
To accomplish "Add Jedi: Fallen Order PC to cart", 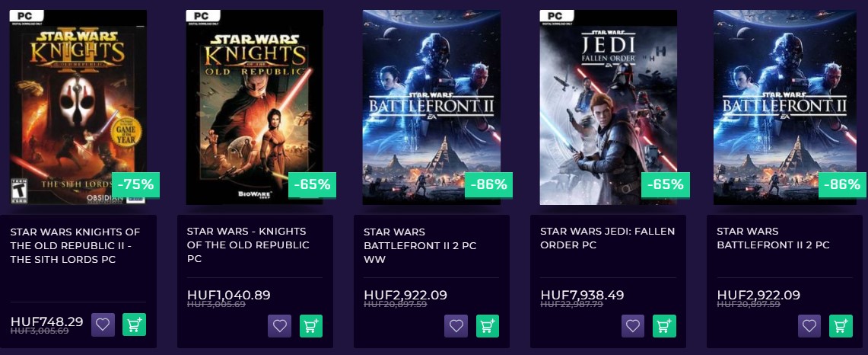I will click(663, 326).
